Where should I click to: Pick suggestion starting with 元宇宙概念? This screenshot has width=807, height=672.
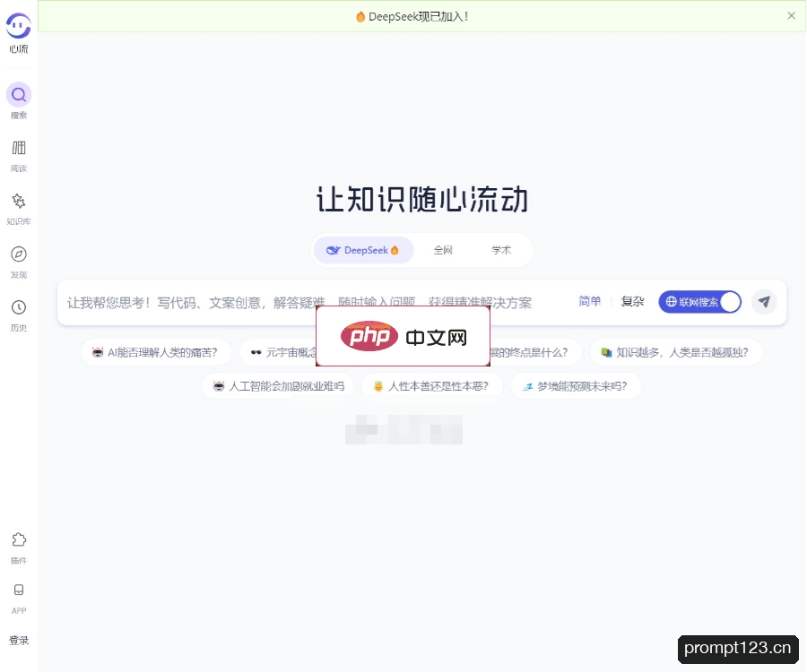pos(279,352)
